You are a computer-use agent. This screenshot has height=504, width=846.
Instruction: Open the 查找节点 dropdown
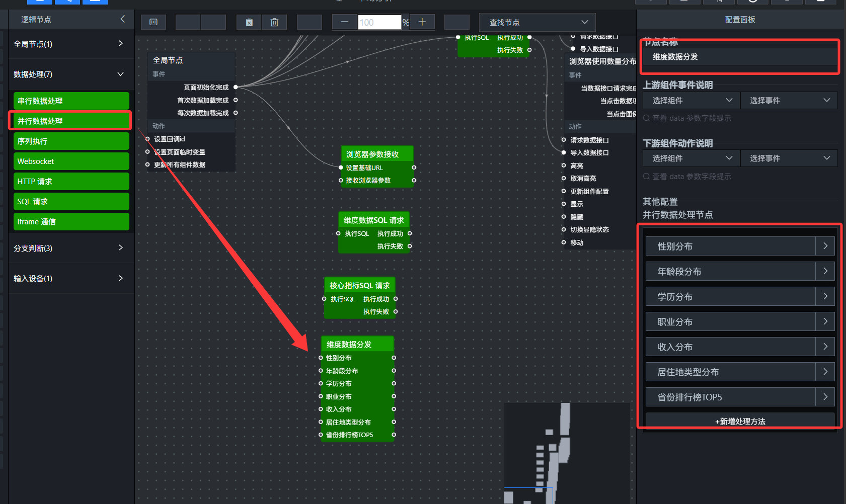[537, 22]
